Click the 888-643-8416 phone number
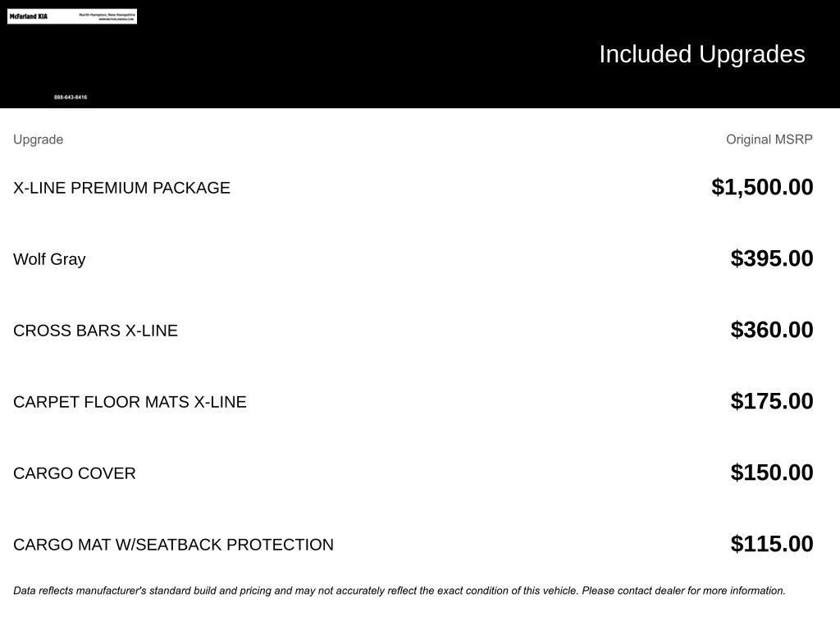The height and width of the screenshot is (630, 840). 71,98
